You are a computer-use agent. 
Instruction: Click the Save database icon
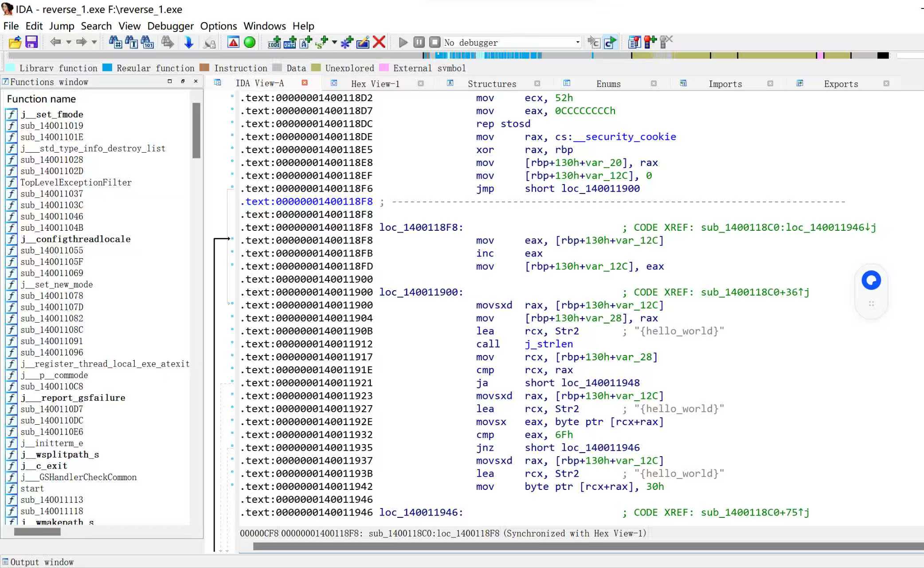pos(31,42)
